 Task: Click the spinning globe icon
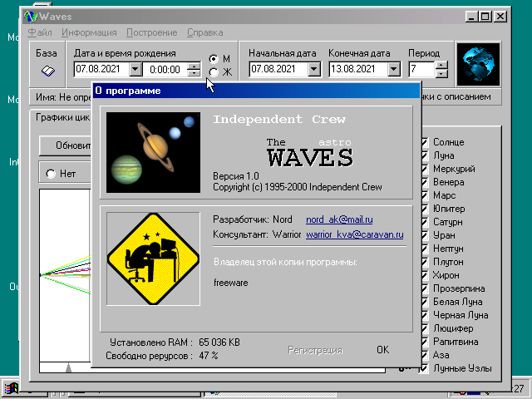click(478, 63)
